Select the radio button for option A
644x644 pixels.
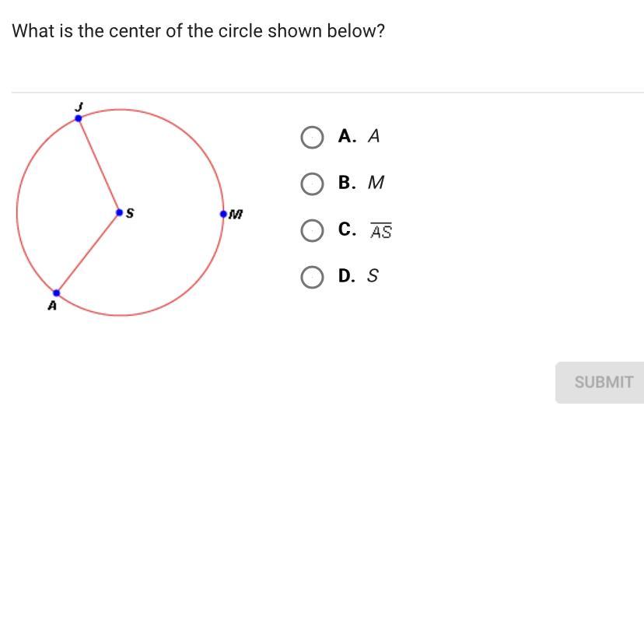pyautogui.click(x=312, y=137)
